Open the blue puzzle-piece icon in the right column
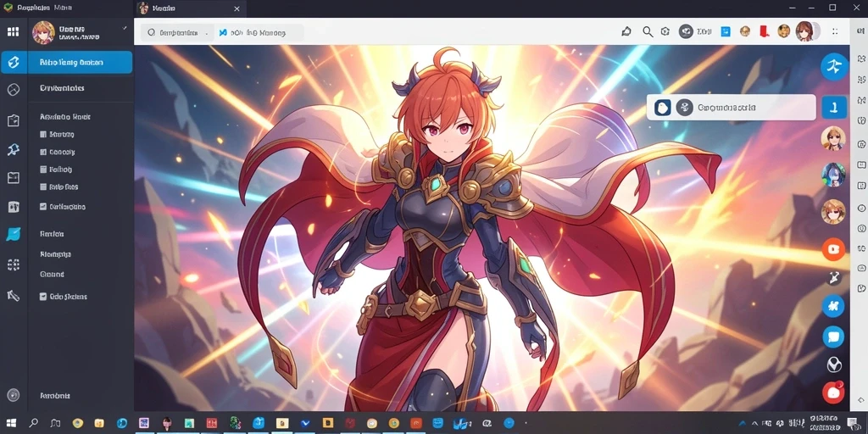 [833, 306]
